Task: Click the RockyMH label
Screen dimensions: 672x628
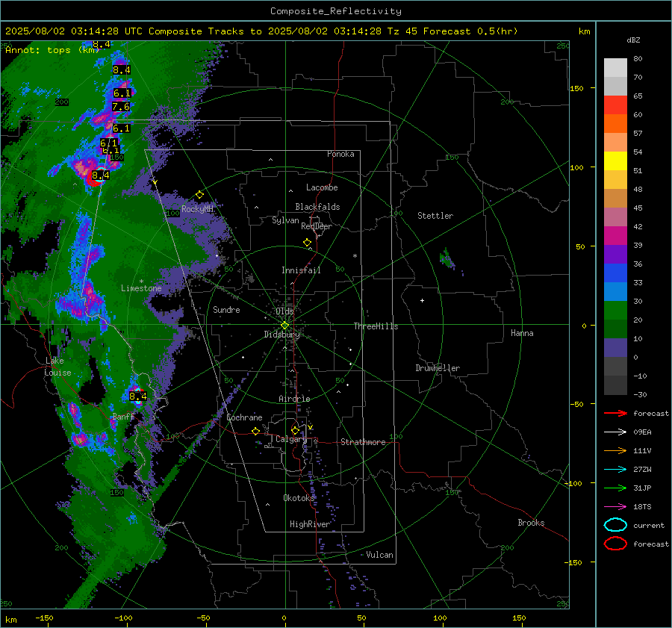Action: [x=197, y=209]
